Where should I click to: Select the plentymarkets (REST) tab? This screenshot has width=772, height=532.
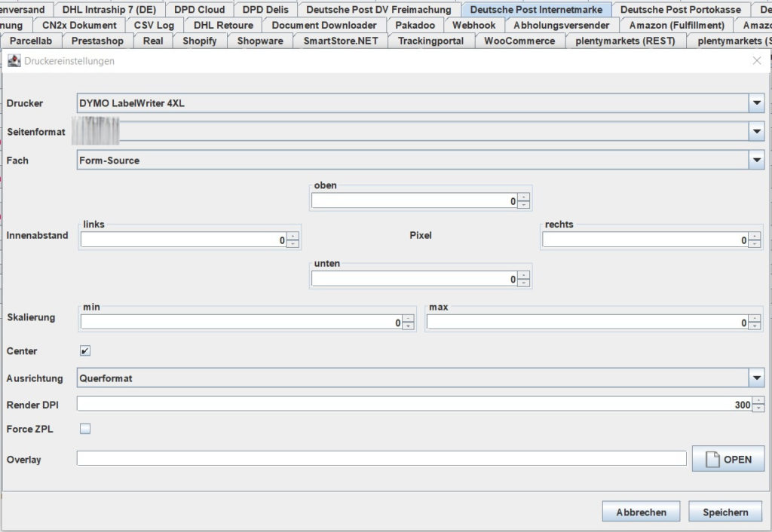(625, 41)
